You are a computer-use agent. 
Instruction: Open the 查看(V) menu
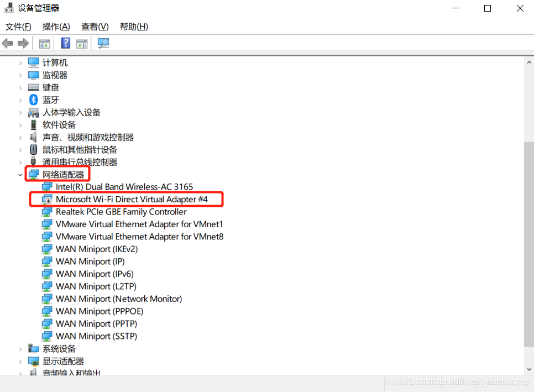(x=95, y=27)
